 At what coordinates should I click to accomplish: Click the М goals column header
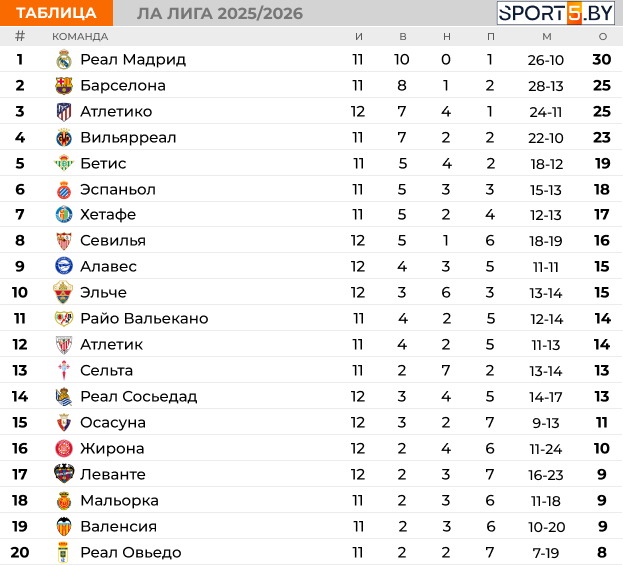pyautogui.click(x=546, y=36)
